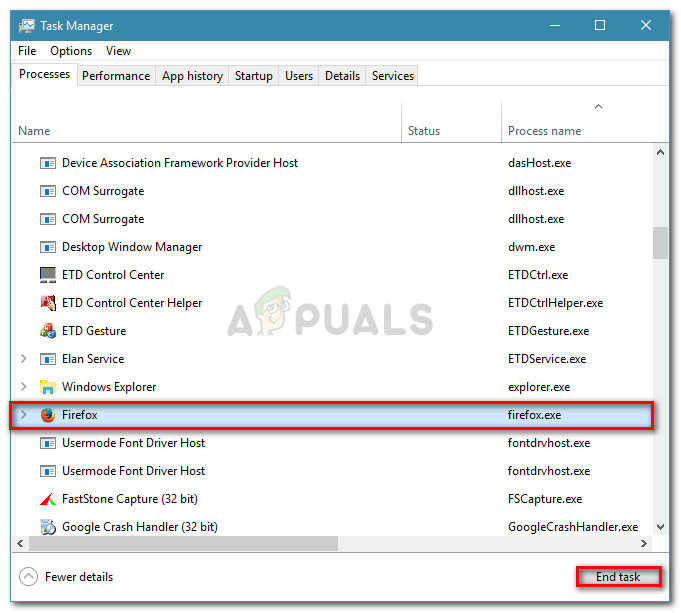Click the Fewer details link
The width and height of the screenshot is (681, 613).
(x=79, y=577)
